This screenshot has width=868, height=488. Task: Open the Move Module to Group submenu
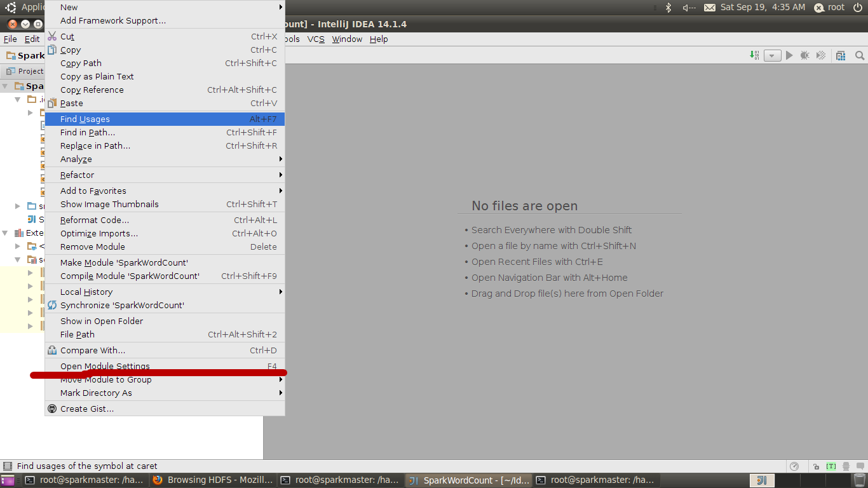[165, 379]
